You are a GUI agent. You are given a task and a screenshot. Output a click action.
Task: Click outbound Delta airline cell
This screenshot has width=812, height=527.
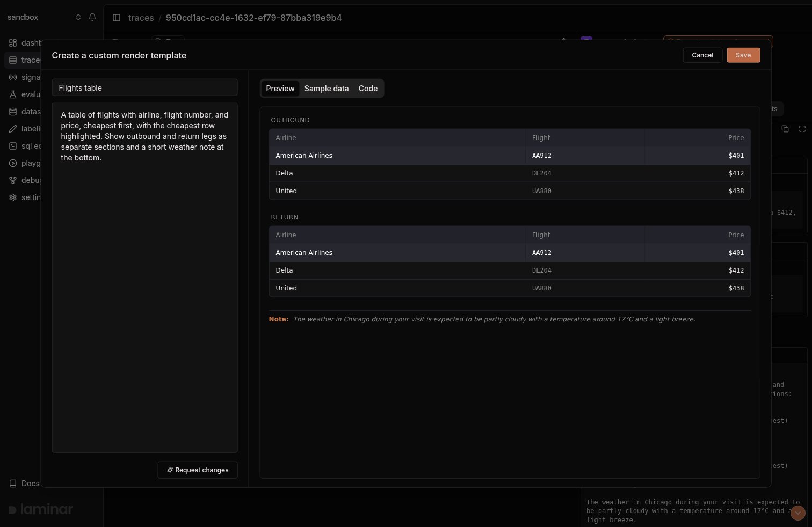[397, 173]
